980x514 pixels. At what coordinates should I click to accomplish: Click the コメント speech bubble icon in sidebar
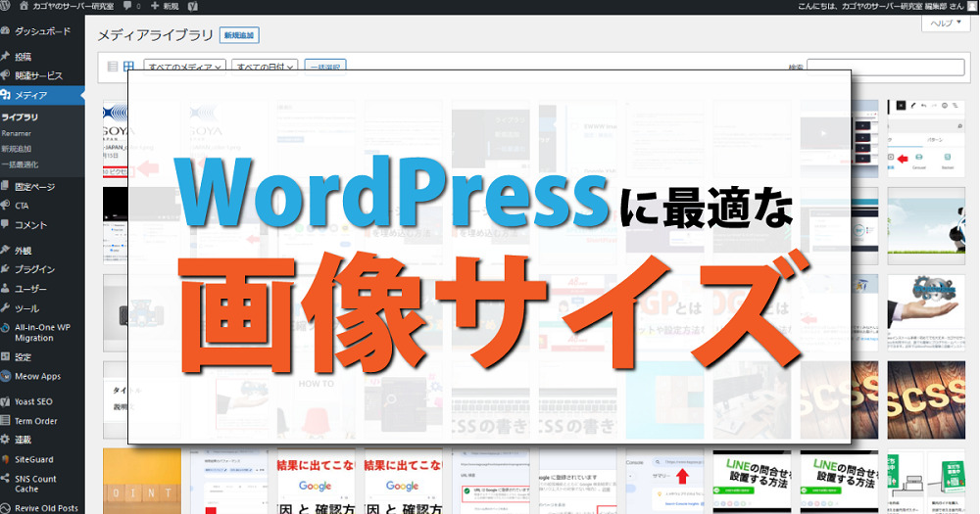coord(5,224)
